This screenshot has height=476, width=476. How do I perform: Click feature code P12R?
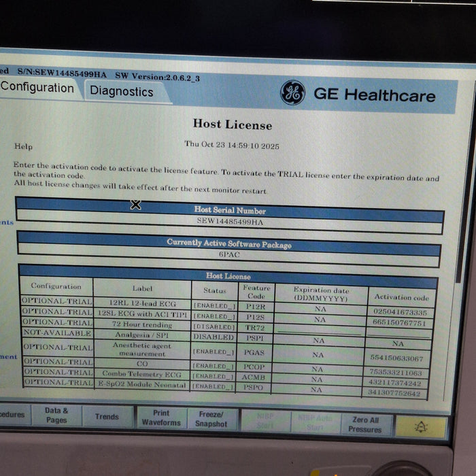pos(256,307)
